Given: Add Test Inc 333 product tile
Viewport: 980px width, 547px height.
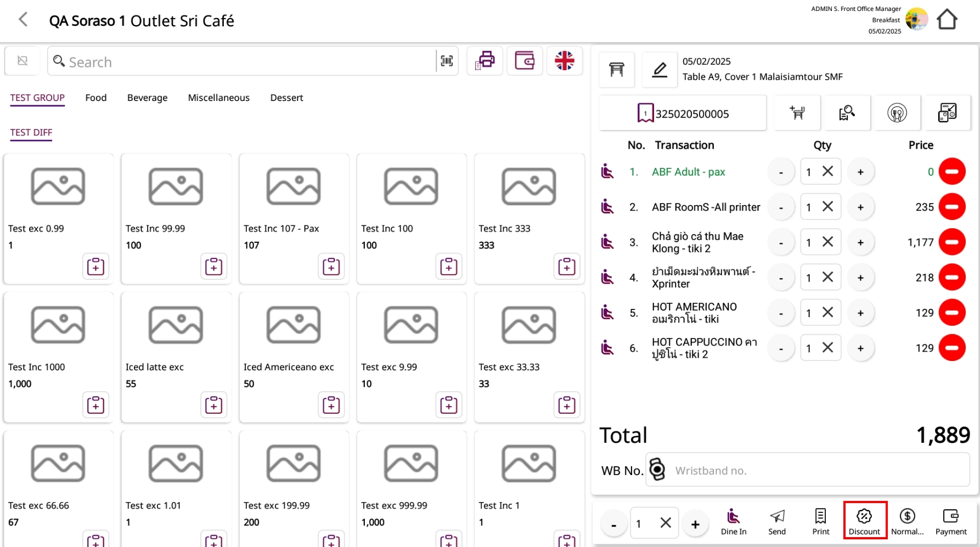Looking at the screenshot, I should click(x=529, y=218).
